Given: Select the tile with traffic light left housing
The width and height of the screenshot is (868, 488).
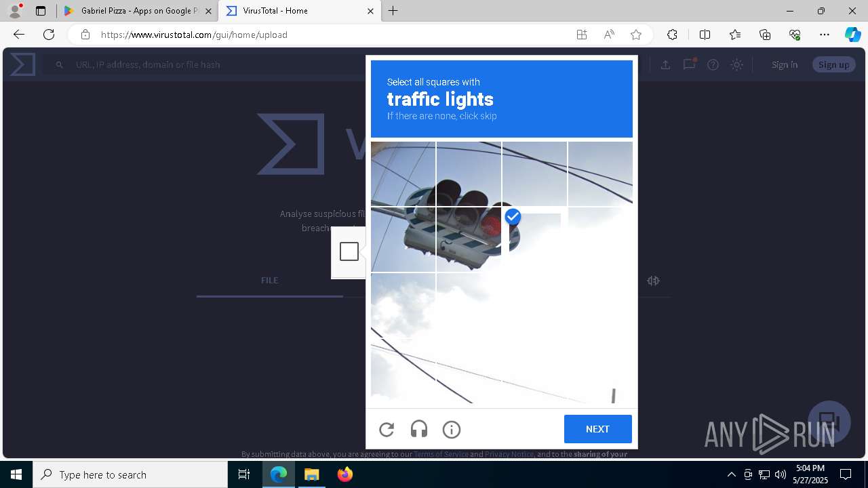Looking at the screenshot, I should coord(403,239).
